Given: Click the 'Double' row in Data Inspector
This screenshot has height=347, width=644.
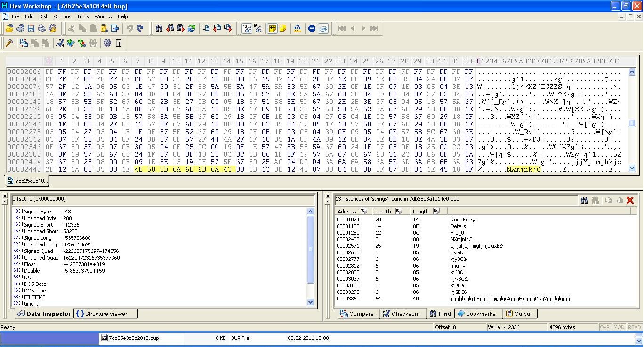Looking at the screenshot, I should tap(160, 271).
